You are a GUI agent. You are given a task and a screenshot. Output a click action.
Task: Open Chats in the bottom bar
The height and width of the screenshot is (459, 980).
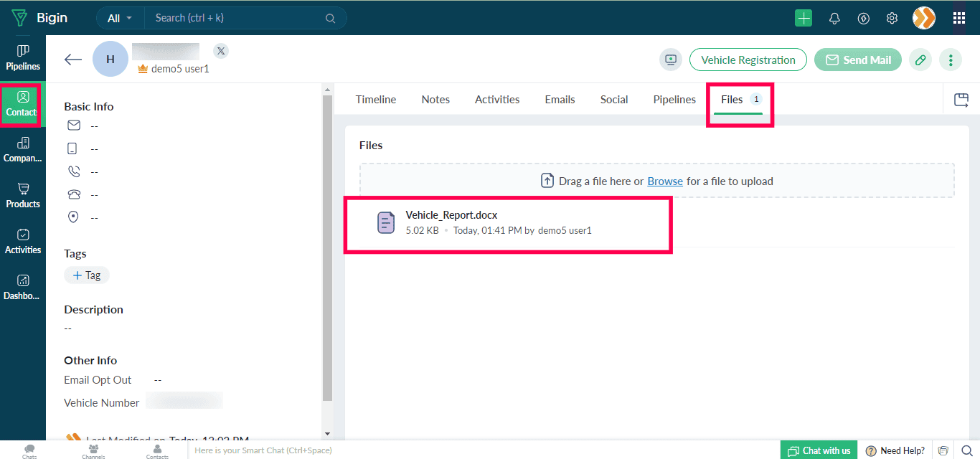tap(29, 450)
